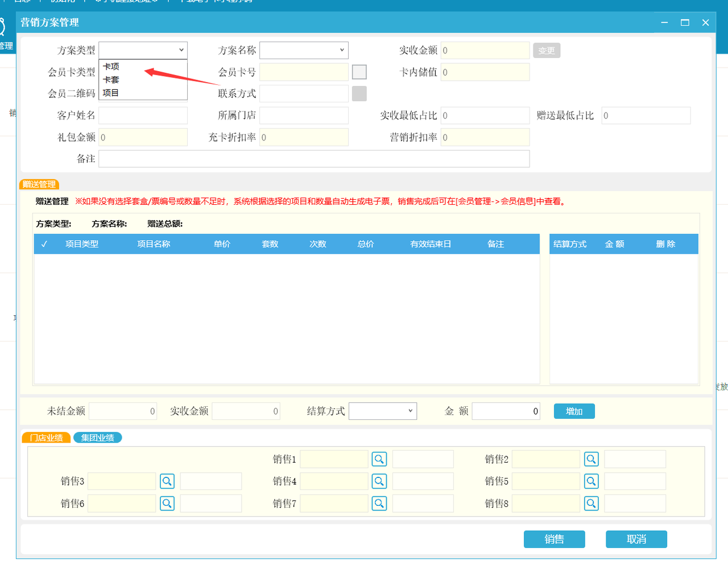Click the magnifier icon beside 销售3

pos(167,481)
